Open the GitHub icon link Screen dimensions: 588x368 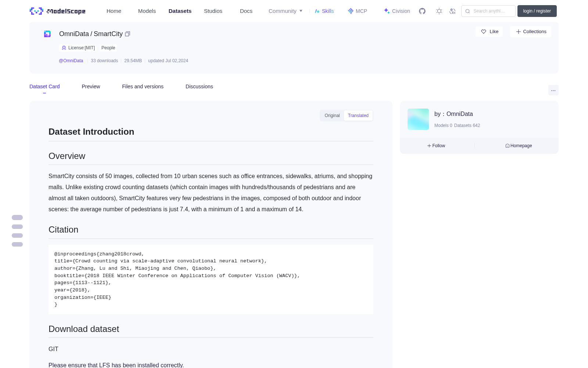422,11
